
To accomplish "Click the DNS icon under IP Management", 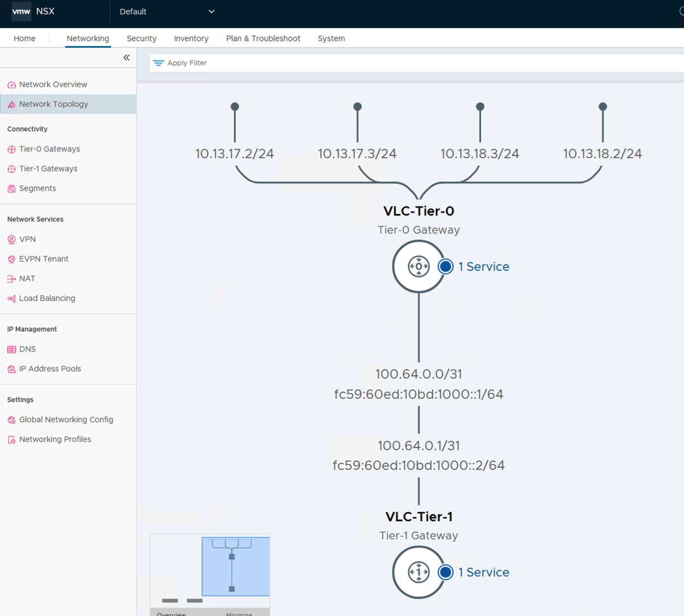I will coord(11,349).
